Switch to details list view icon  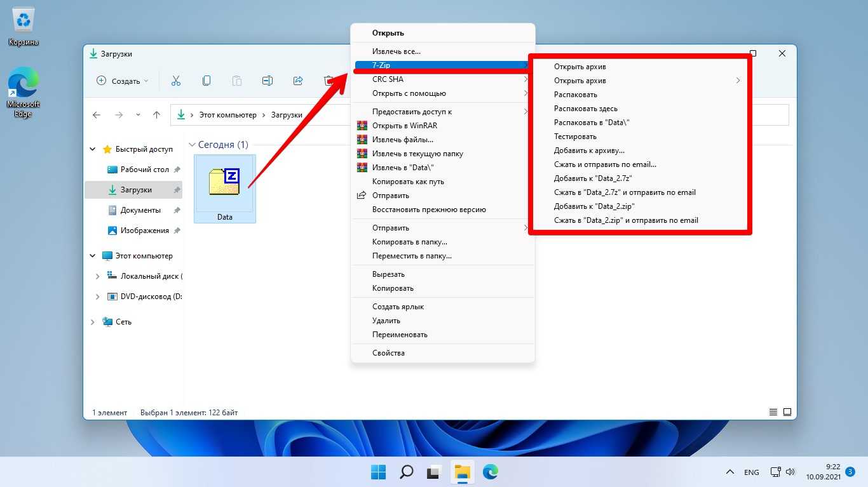click(x=773, y=413)
